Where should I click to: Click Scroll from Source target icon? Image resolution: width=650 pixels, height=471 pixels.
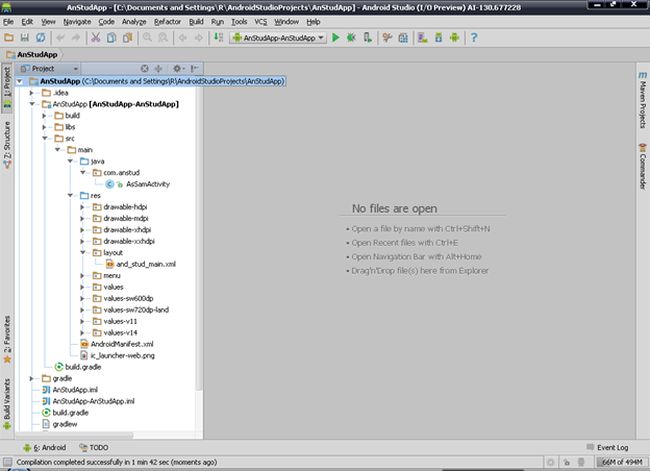144,68
